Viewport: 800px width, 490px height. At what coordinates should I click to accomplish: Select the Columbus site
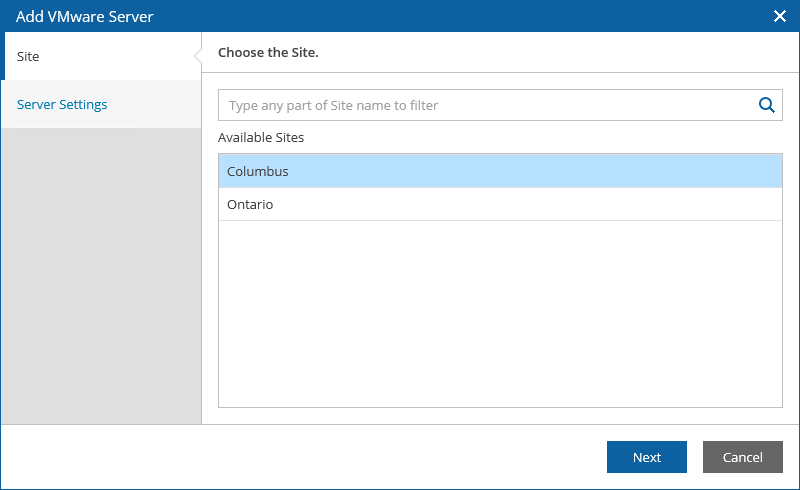coord(500,171)
